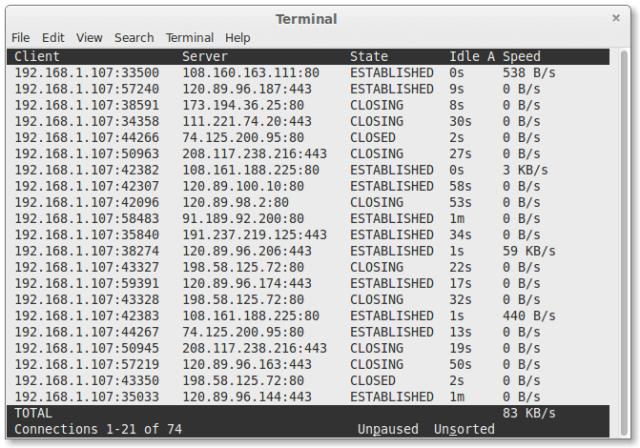Viewport: 640px width, 448px height.
Task: Open the Search menu
Action: click(133, 37)
